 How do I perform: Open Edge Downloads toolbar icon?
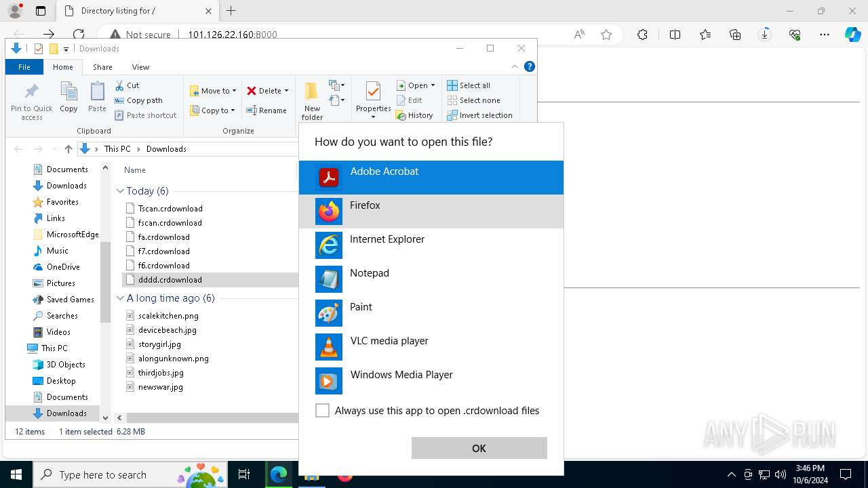point(765,35)
